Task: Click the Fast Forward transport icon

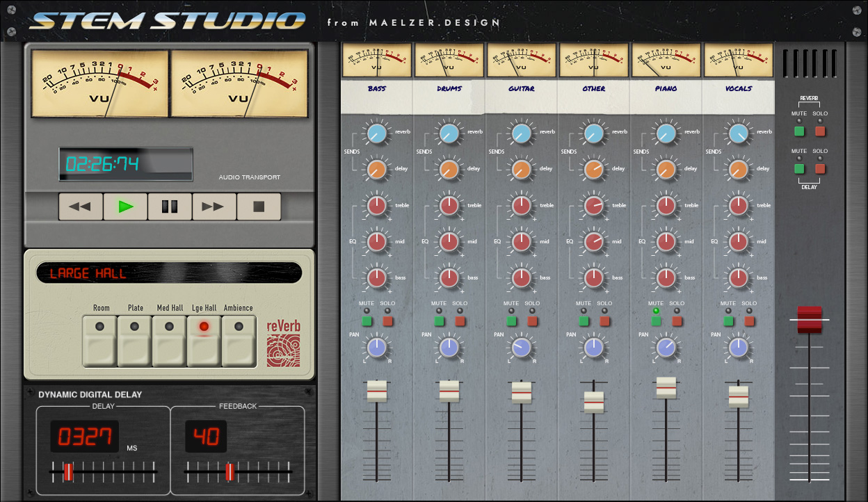Action: click(x=214, y=206)
